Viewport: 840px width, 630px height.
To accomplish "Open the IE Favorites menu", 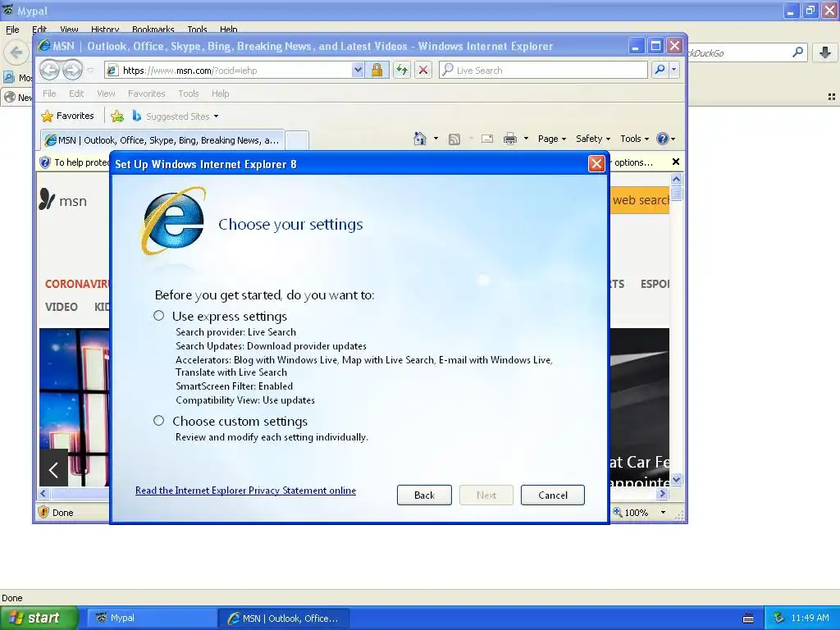I will coord(146,94).
